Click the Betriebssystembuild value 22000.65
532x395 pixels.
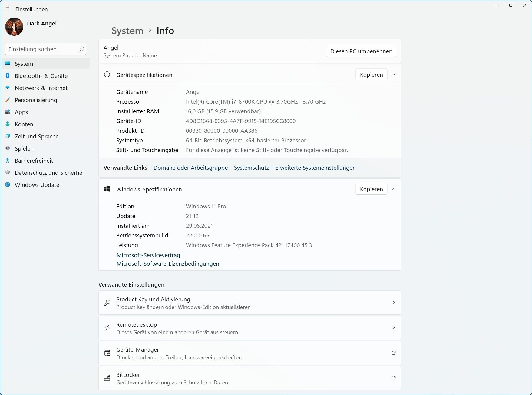coord(197,235)
